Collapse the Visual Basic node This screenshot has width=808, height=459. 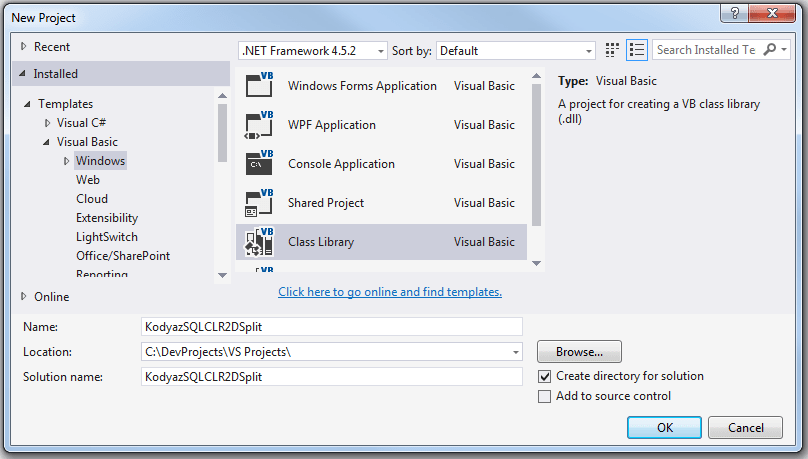click(x=46, y=142)
